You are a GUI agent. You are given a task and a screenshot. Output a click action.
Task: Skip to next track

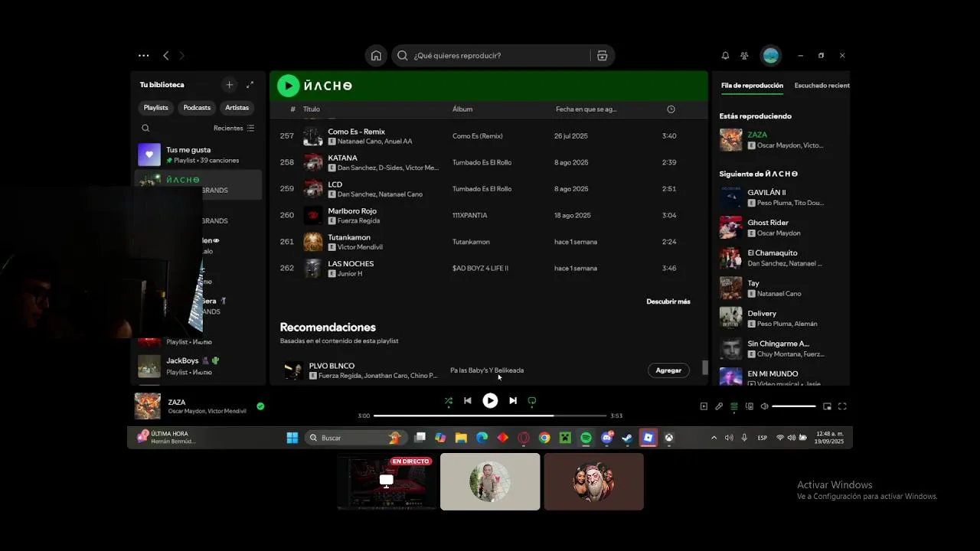[513, 400]
